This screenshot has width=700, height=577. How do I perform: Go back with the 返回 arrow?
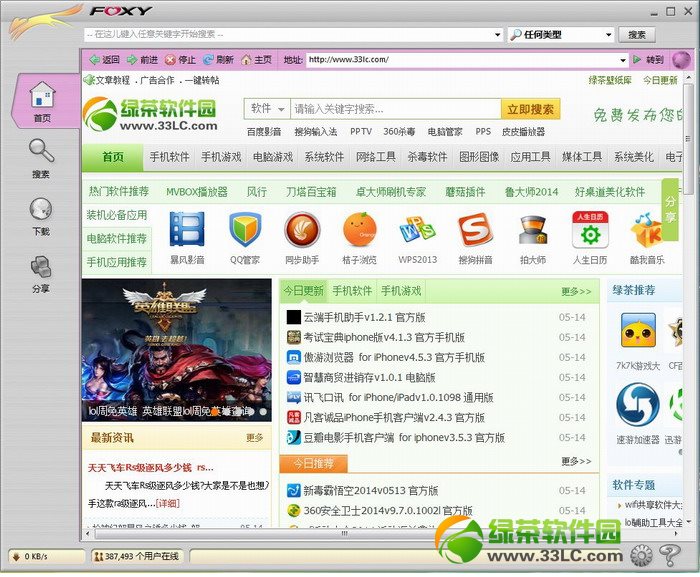point(104,59)
